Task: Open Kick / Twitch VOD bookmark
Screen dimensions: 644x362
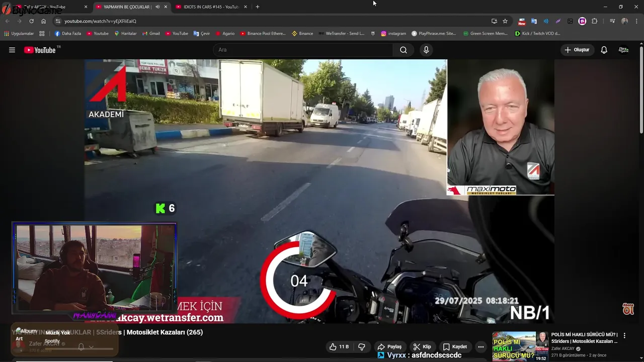Action: 538,34
